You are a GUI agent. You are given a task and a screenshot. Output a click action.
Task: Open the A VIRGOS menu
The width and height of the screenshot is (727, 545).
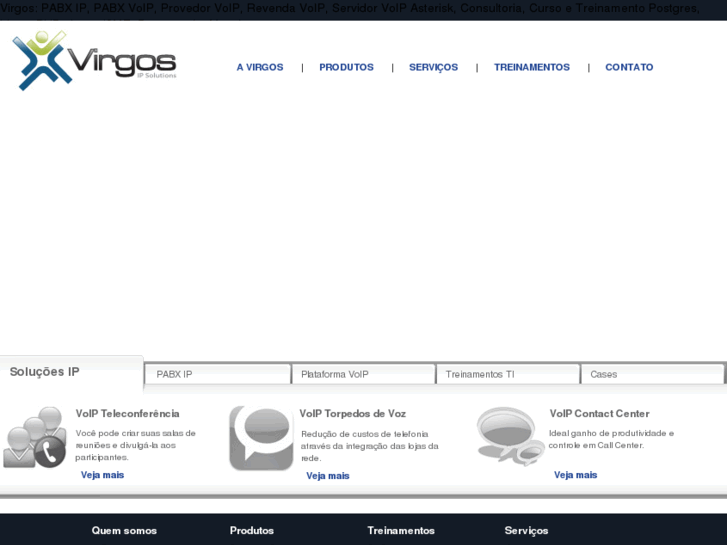260,67
